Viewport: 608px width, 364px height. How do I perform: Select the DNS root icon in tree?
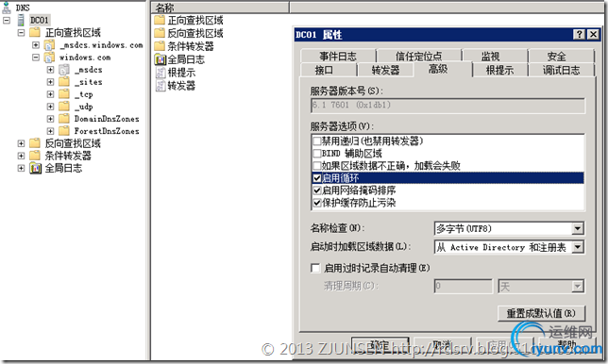click(7, 7)
